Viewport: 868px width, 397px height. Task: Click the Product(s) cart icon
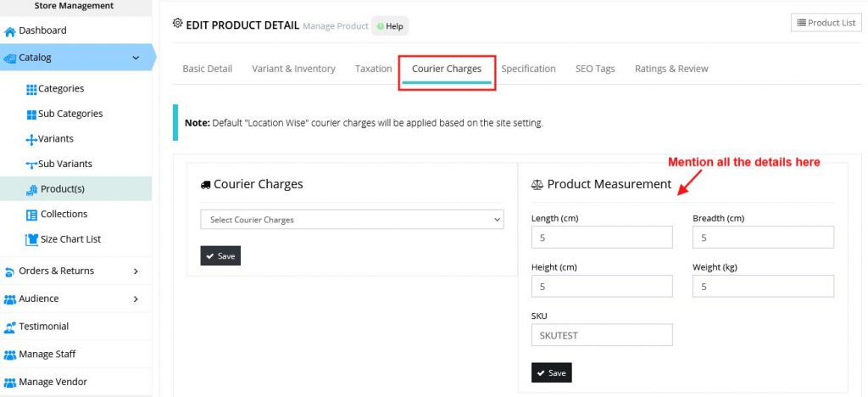click(x=31, y=190)
